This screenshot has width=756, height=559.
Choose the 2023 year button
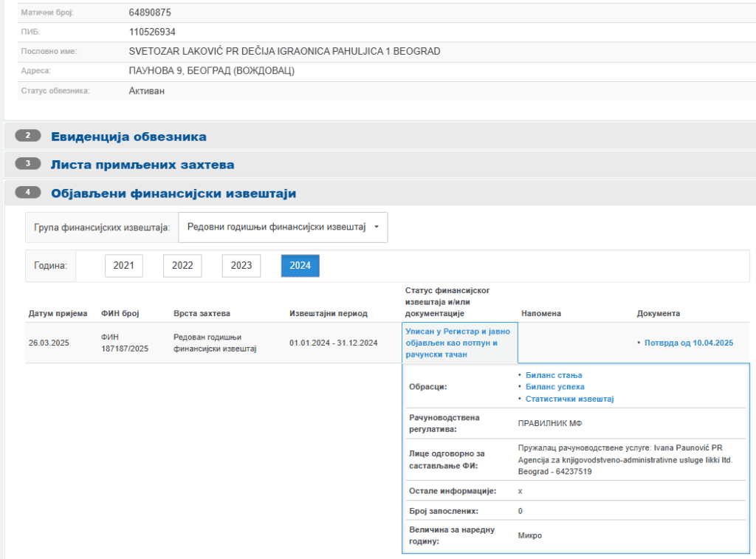[x=241, y=266]
